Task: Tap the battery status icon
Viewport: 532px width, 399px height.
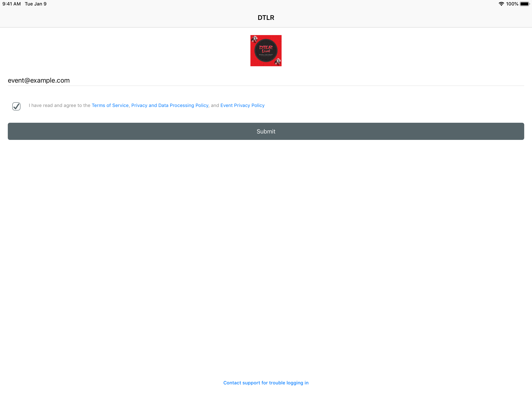Action: (x=525, y=4)
